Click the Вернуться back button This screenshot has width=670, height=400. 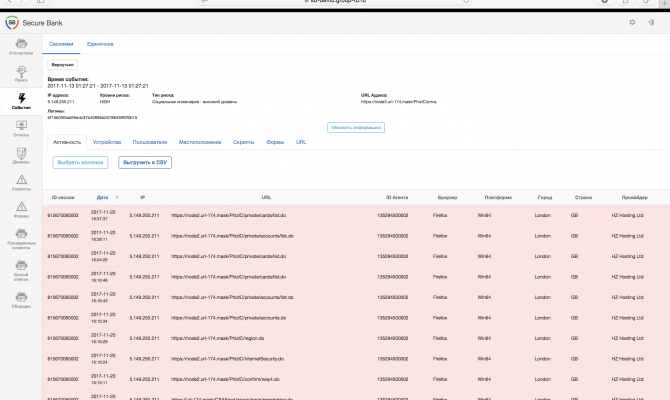click(x=62, y=65)
